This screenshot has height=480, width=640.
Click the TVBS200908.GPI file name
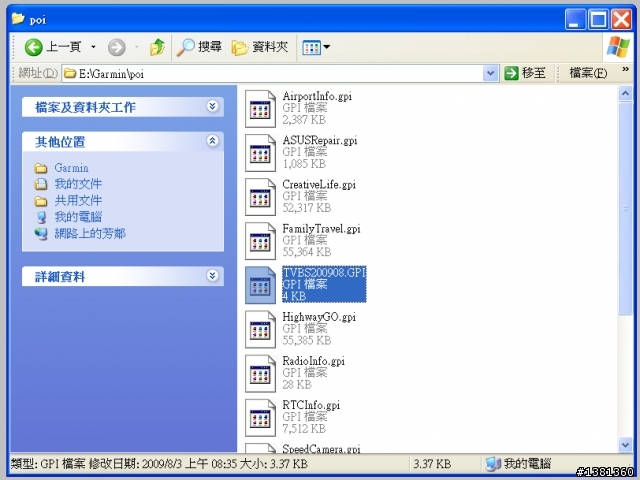point(324,272)
